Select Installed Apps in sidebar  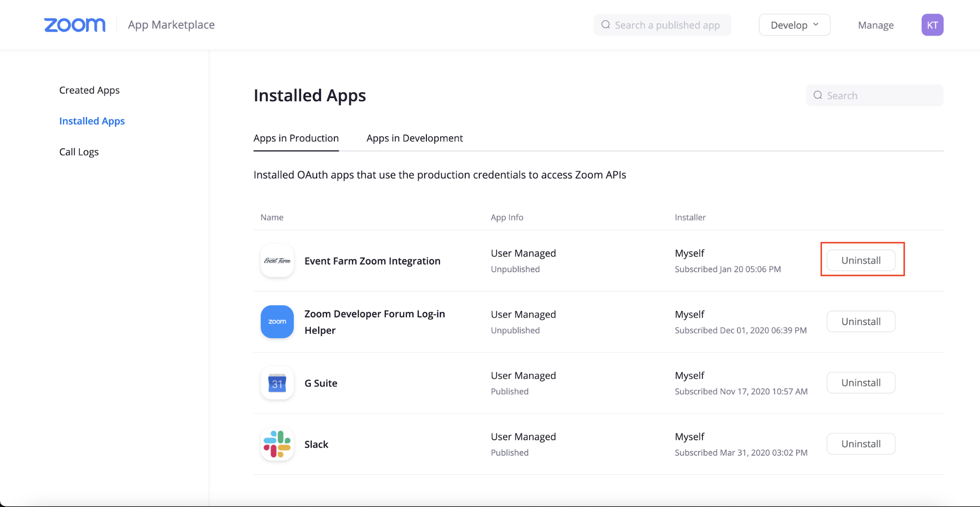[92, 121]
